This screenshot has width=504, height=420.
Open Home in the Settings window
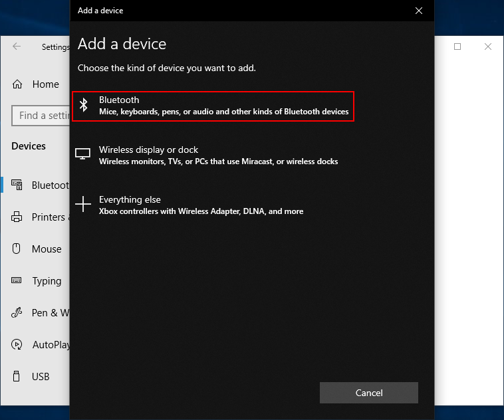tap(46, 84)
